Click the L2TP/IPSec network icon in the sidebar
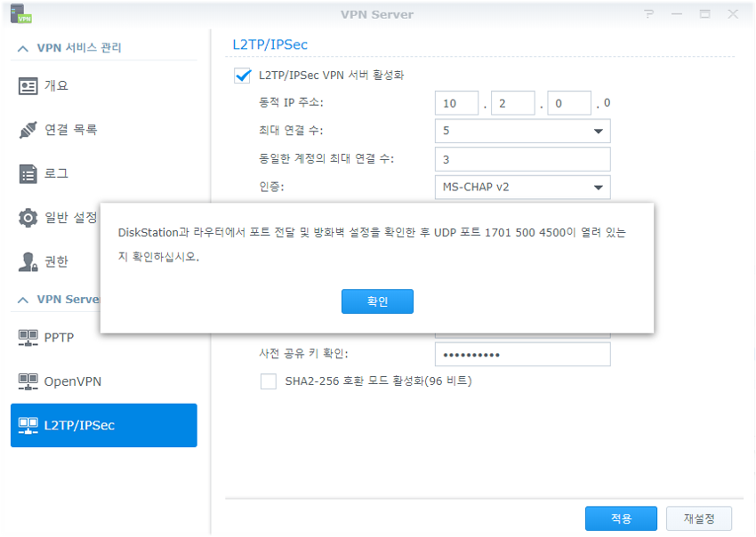The width and height of the screenshot is (756, 537). (28, 425)
